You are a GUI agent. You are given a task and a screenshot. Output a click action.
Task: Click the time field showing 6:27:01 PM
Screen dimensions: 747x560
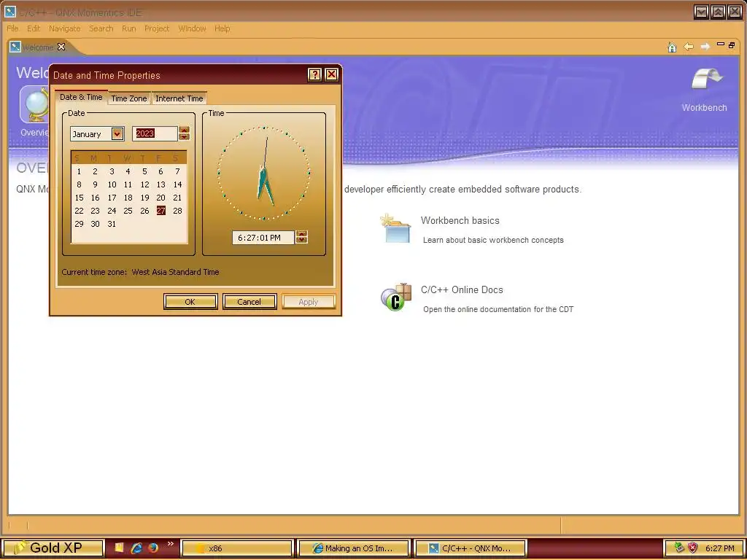(x=263, y=237)
